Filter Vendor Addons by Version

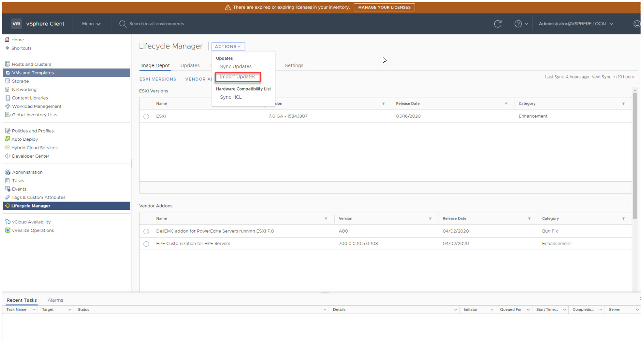tap(430, 219)
